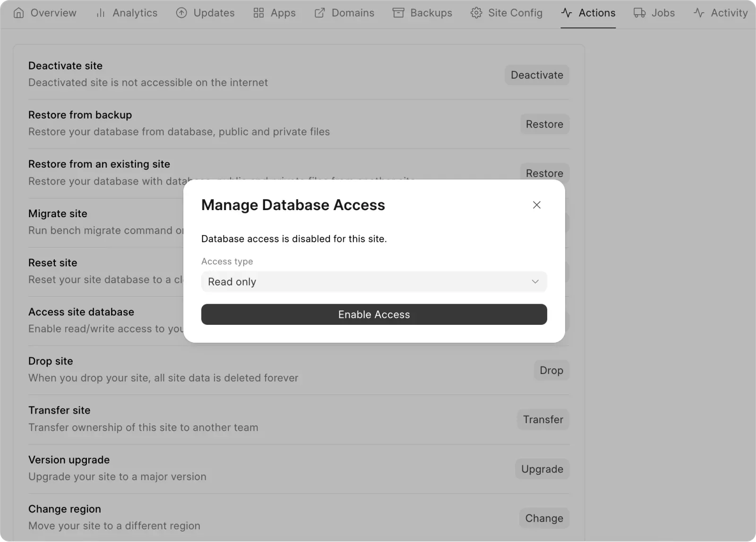
Task: Click the Activity waveform icon
Action: click(x=698, y=13)
